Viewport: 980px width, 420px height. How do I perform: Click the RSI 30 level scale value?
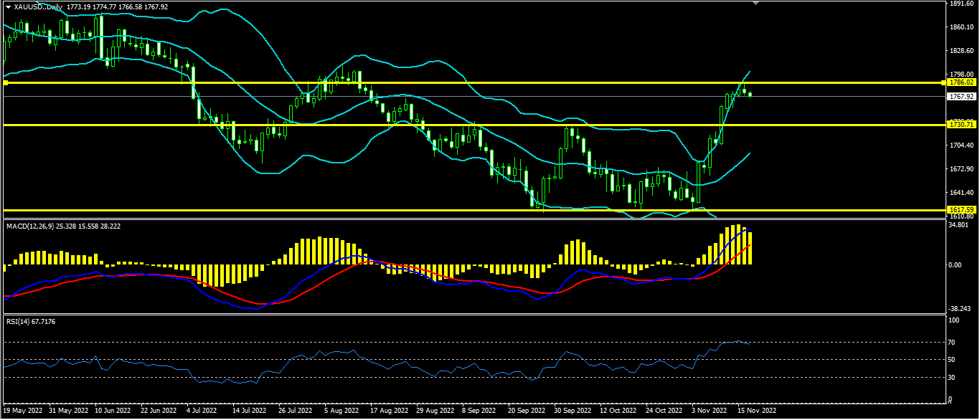click(952, 377)
